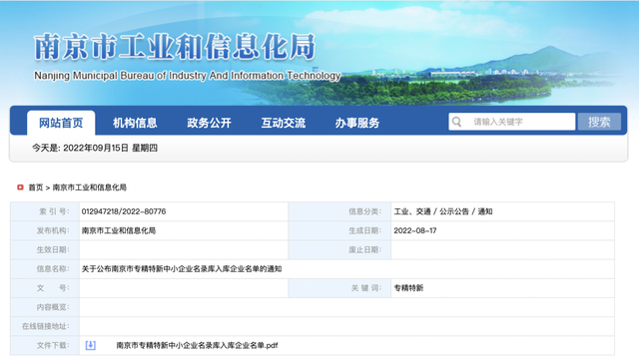This screenshot has width=639, height=364.
Task: Click the 生效日期 label cell
Action: pos(45,249)
